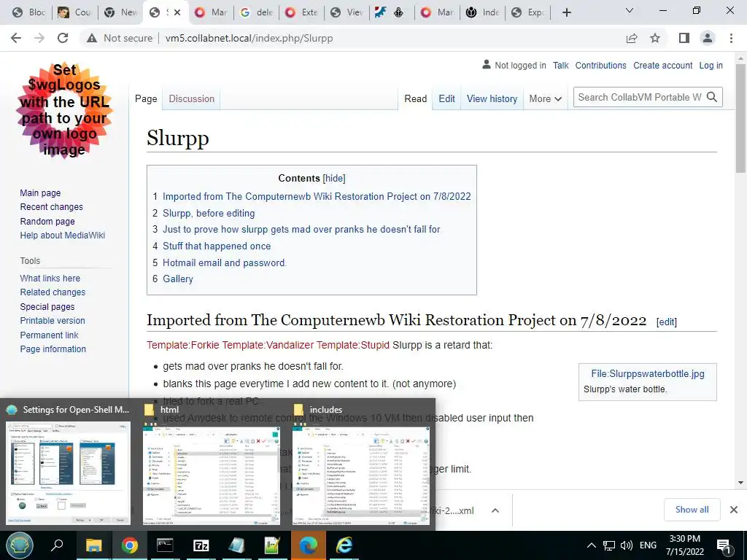Select the 'html' folder window thumbnail

(x=212, y=475)
